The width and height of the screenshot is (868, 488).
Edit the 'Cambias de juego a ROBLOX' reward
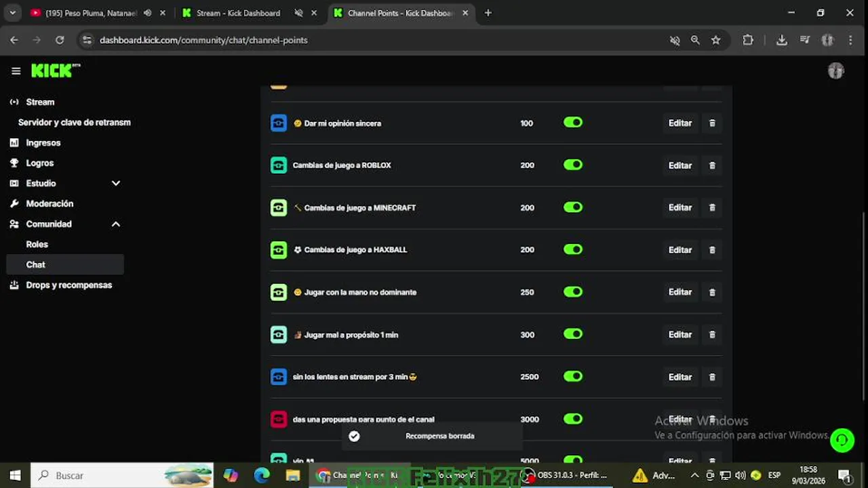pos(680,165)
